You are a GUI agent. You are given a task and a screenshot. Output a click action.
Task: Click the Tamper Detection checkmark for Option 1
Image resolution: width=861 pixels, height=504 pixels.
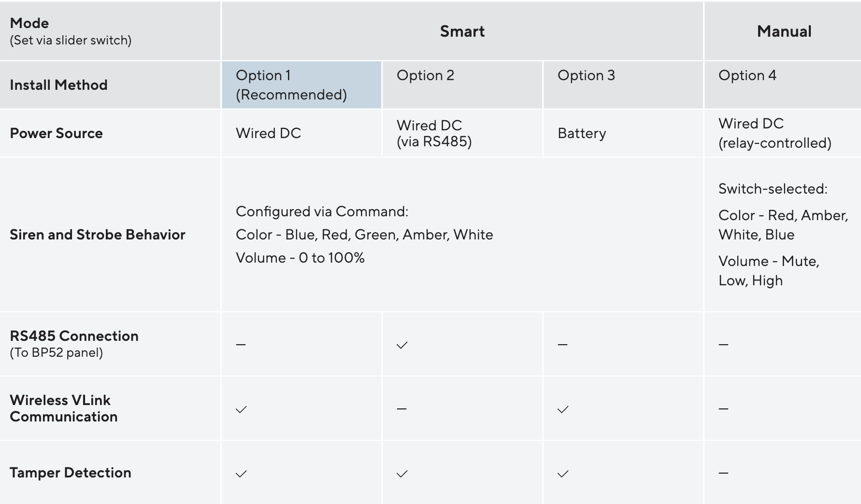coord(241,474)
